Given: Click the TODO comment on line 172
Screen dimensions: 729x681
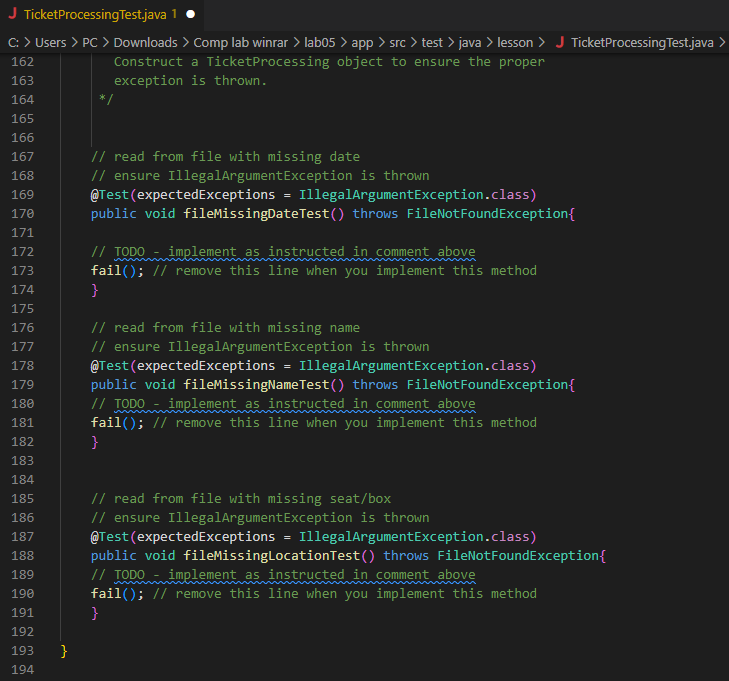Looking at the screenshot, I should 283,252.
